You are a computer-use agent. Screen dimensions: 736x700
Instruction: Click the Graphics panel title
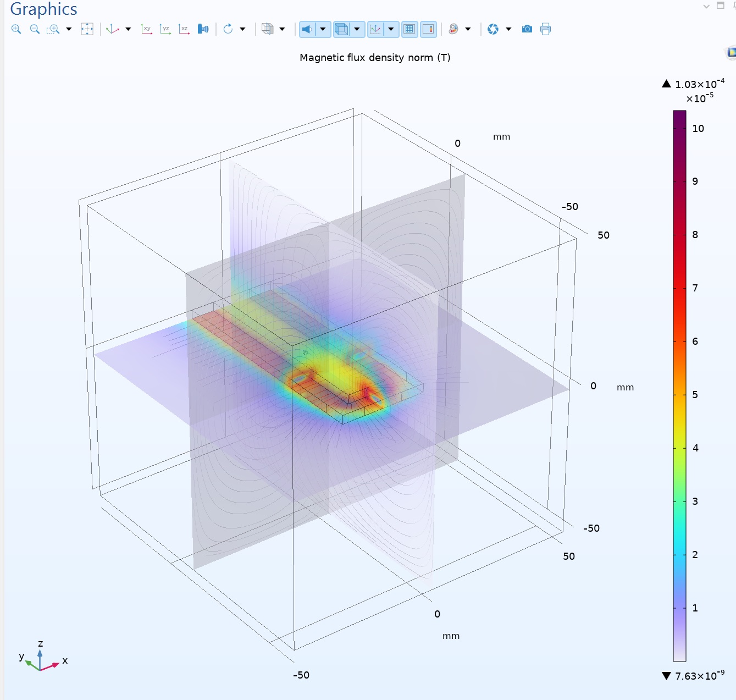43,9
